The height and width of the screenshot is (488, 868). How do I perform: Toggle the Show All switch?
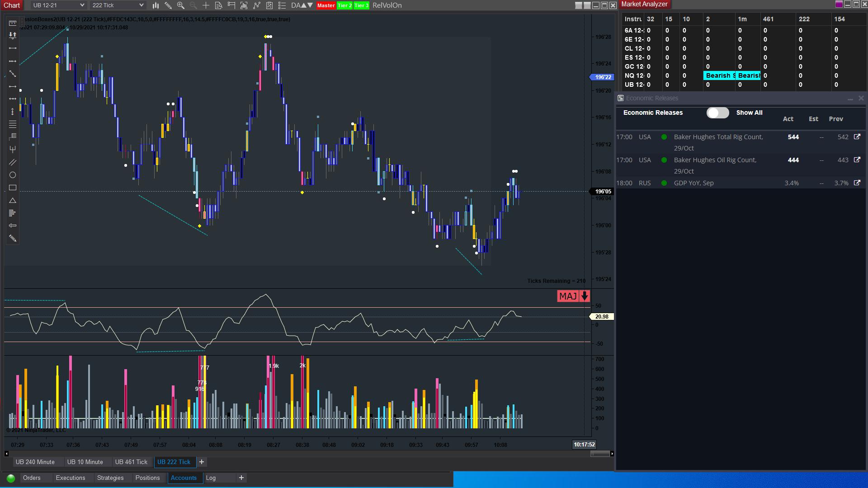tap(718, 113)
